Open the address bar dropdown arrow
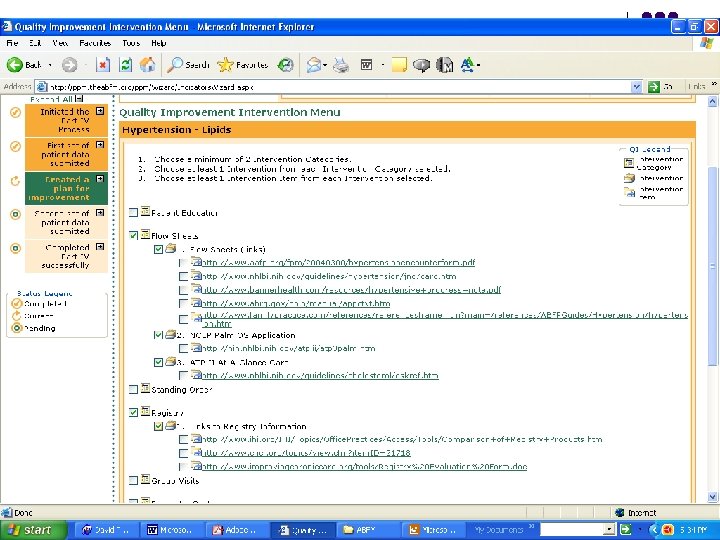This screenshot has height=540, width=720. coord(634,87)
